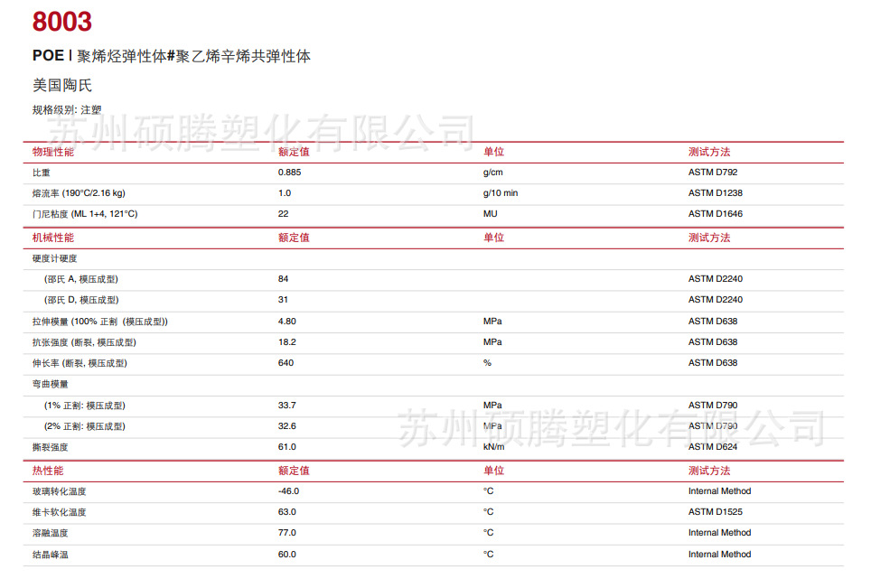The height and width of the screenshot is (588, 871).
Task: Click the % unit in 伸长率 row
Action: pyautogui.click(x=487, y=362)
